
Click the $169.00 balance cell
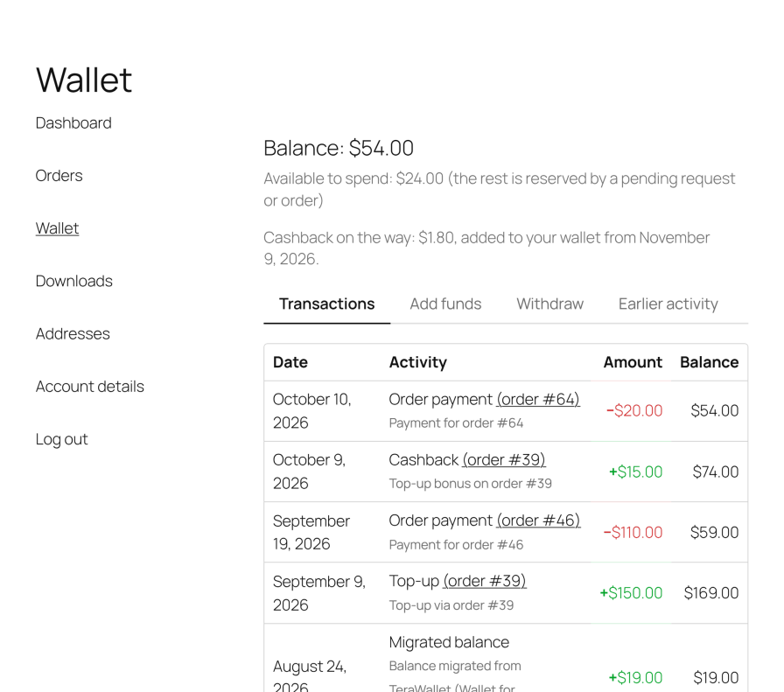coord(711,593)
